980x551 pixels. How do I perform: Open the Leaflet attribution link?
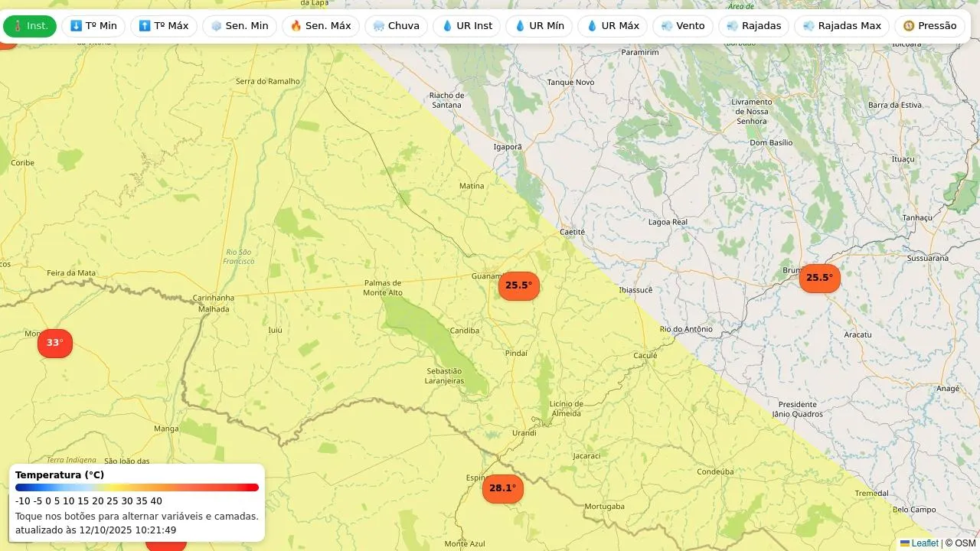pos(923,543)
